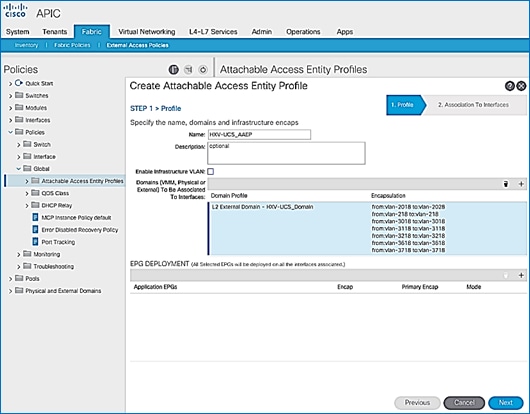Select wizard step 1. Profile
The height and width of the screenshot is (414, 530).
(x=405, y=105)
